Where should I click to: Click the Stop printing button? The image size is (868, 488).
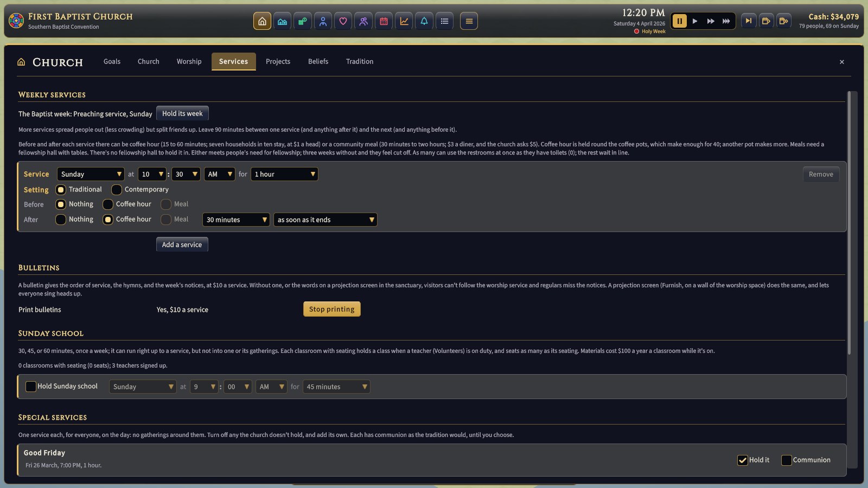(x=331, y=309)
